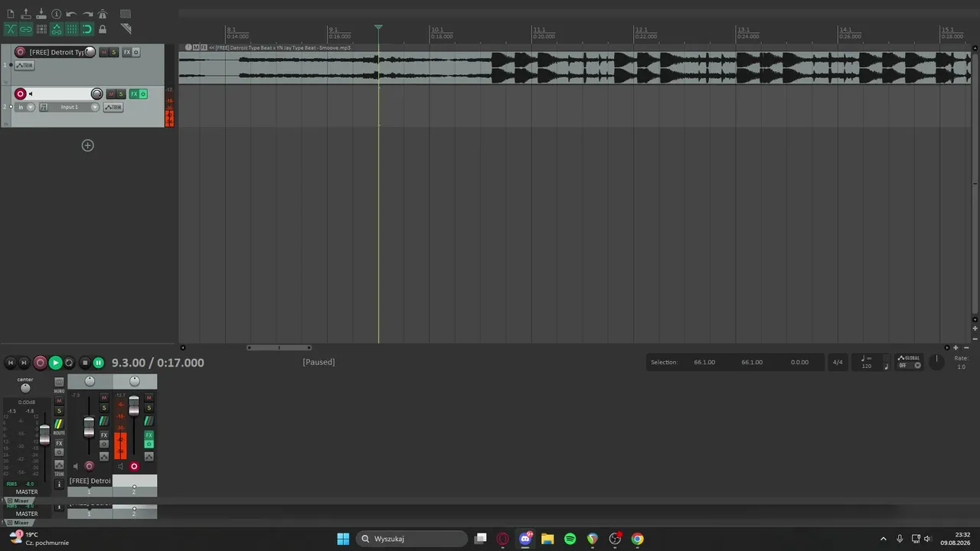Mute the Detroit Type Beat track
980x551 pixels.
(x=104, y=52)
